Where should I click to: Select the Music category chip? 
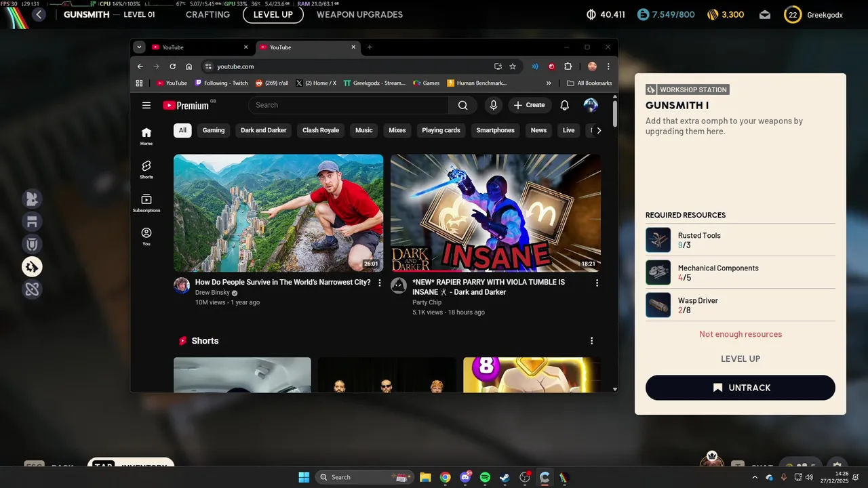(364, 130)
